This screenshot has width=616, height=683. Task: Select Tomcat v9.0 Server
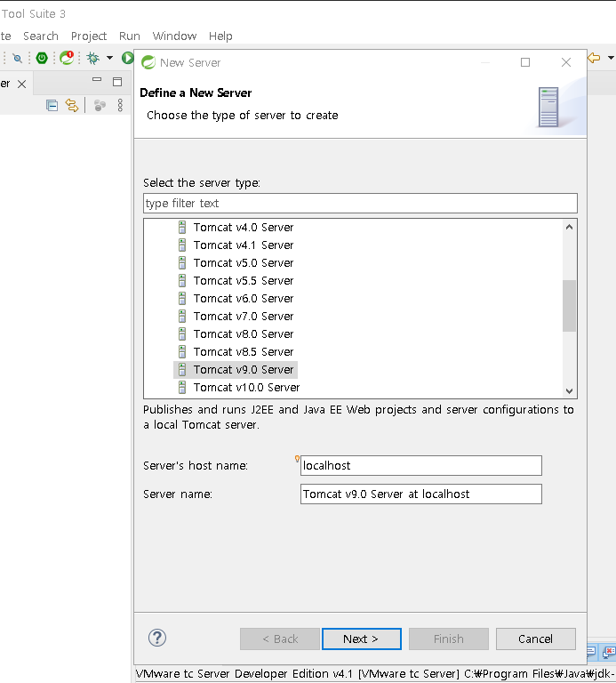point(244,370)
